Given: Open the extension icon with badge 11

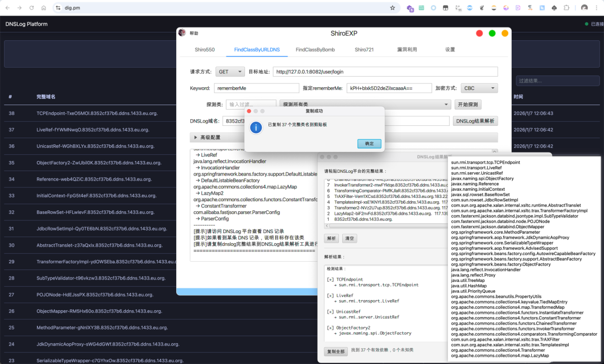Looking at the screenshot, I should pyautogui.click(x=458, y=8).
